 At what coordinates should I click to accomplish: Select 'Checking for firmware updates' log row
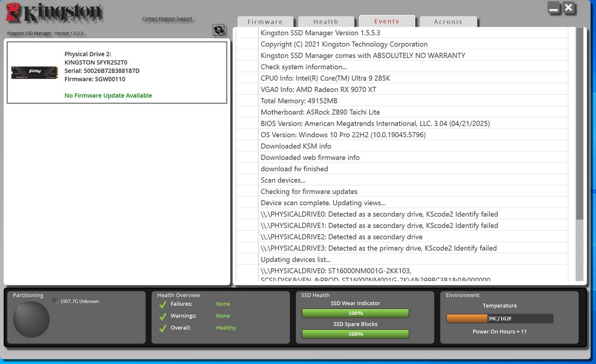[x=402, y=191]
